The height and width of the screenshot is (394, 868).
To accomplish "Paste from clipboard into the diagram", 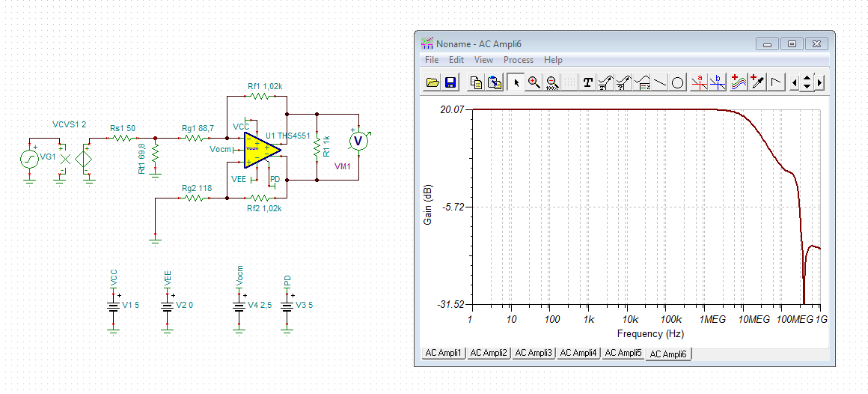I will tap(493, 82).
